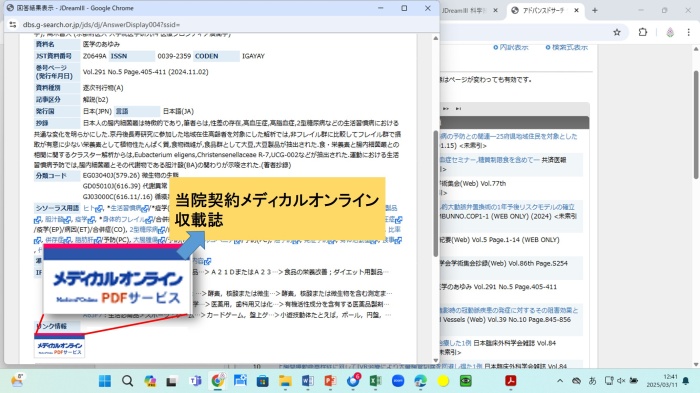Viewport: 700px width, 393px height.
Task: Open Chrome three-dot menu
Action: (x=688, y=32)
